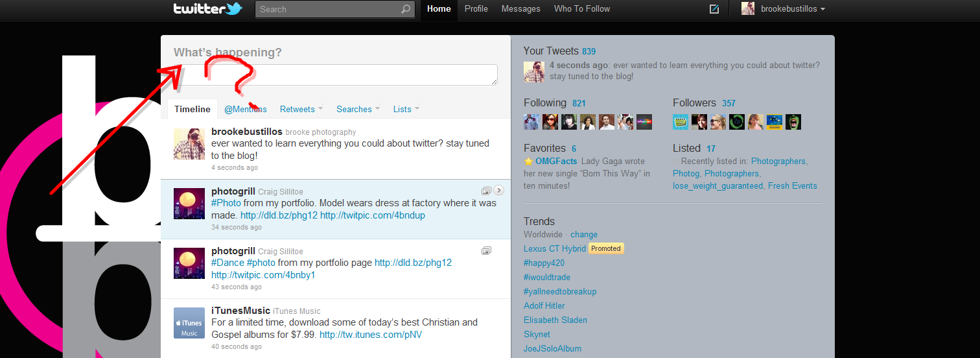
Task: Click the account avatar in top bar
Action: [748, 9]
